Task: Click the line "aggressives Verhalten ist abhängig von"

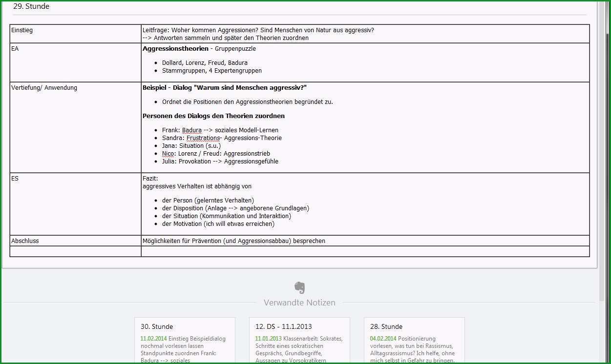Action: click(x=197, y=186)
